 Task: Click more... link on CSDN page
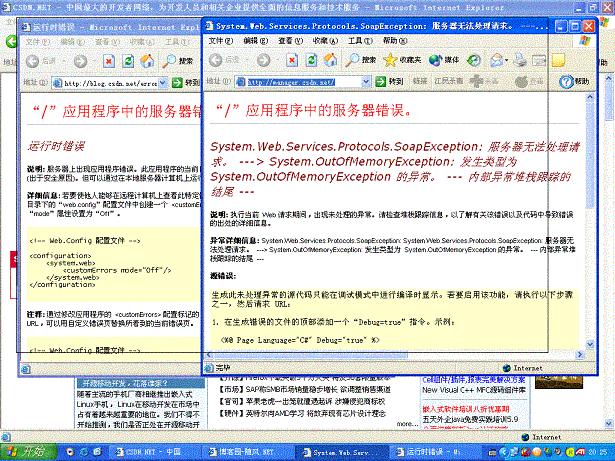(x=407, y=424)
